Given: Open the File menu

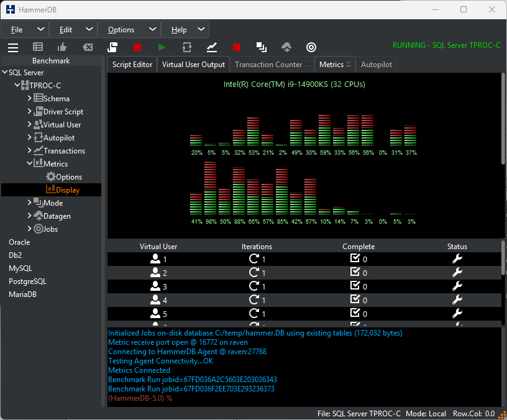Looking at the screenshot, I should (x=17, y=30).
